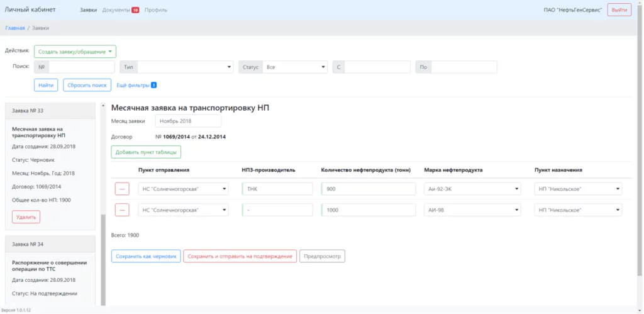Click Добавить пункт таблицы button
The image size is (644, 314).
point(146,152)
